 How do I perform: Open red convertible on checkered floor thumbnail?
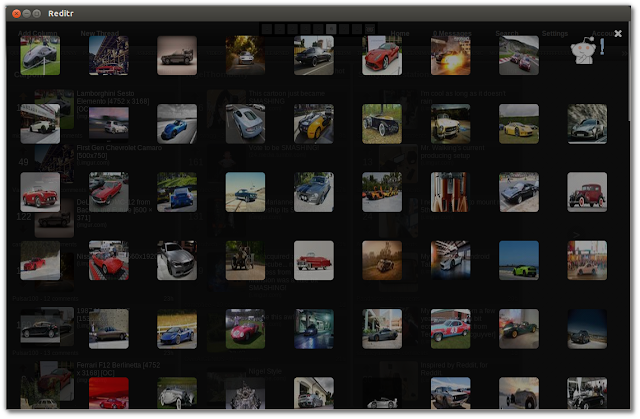tap(109, 260)
